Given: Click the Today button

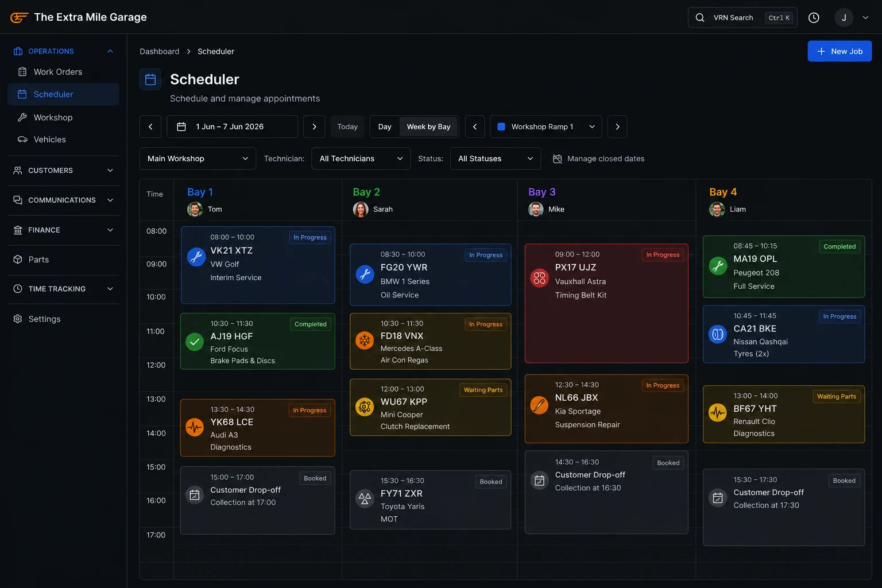Looking at the screenshot, I should pyautogui.click(x=347, y=127).
